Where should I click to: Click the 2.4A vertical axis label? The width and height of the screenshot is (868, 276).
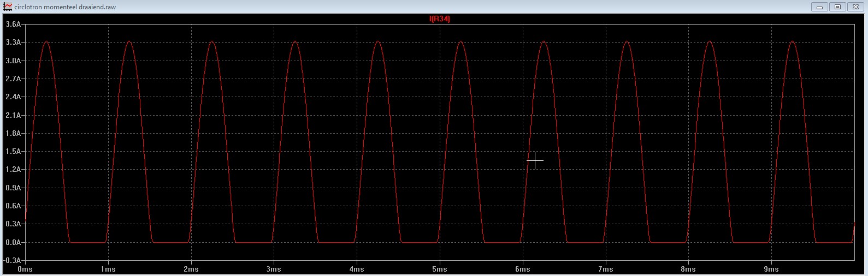tap(13, 97)
